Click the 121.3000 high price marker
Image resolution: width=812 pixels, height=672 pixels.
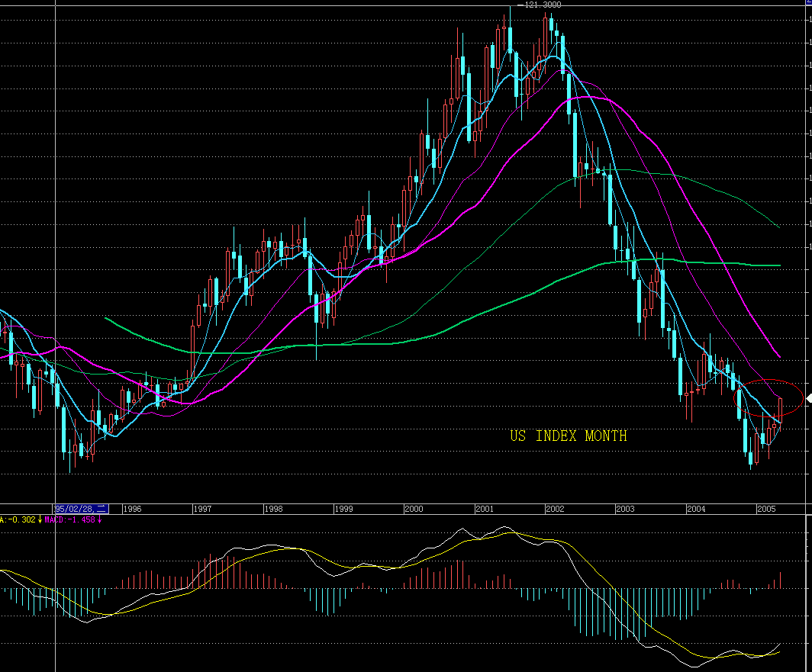(x=540, y=5)
